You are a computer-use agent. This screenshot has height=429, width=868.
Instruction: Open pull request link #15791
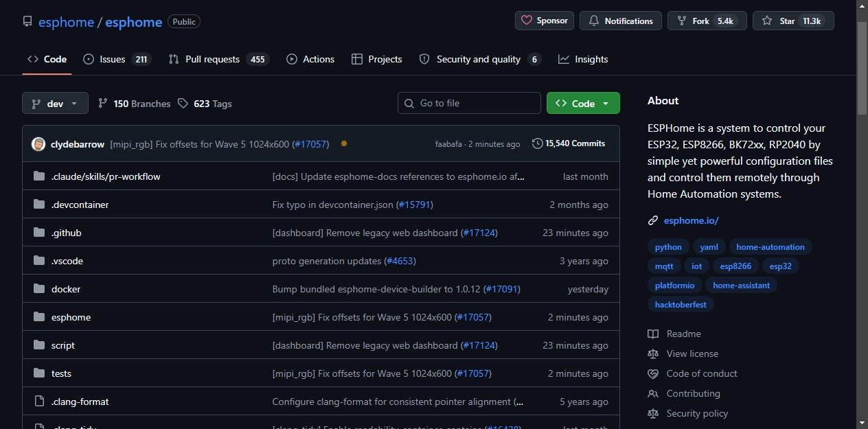(415, 205)
